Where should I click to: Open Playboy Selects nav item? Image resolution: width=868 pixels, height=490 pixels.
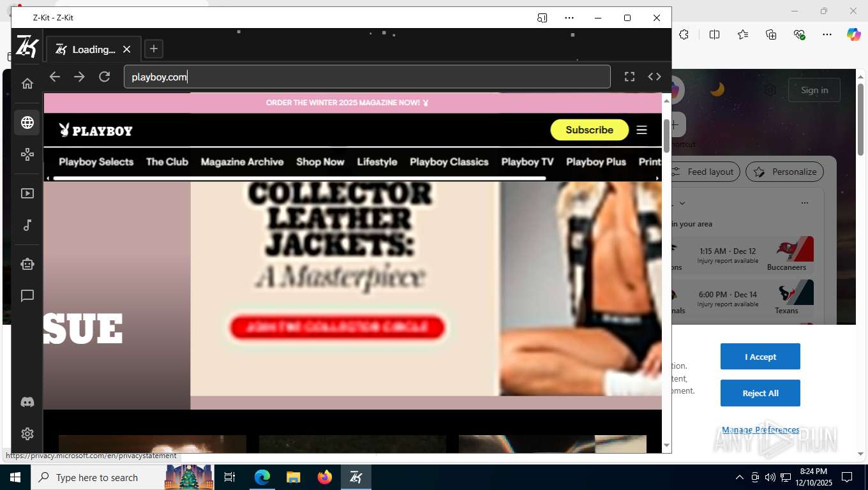pos(96,162)
